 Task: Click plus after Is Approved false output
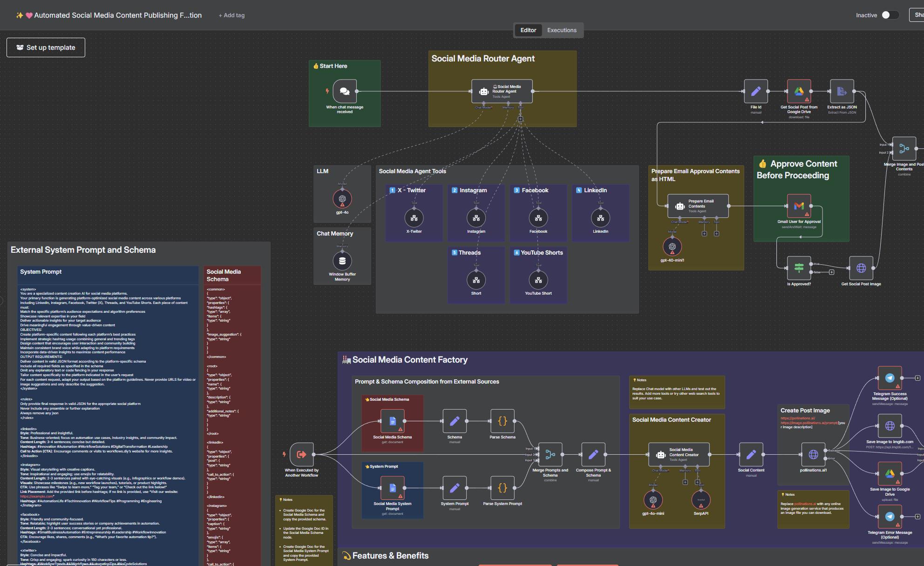[x=831, y=272]
